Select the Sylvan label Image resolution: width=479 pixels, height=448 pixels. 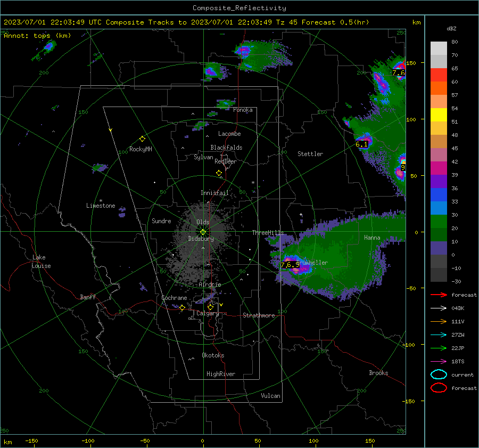tap(203, 157)
